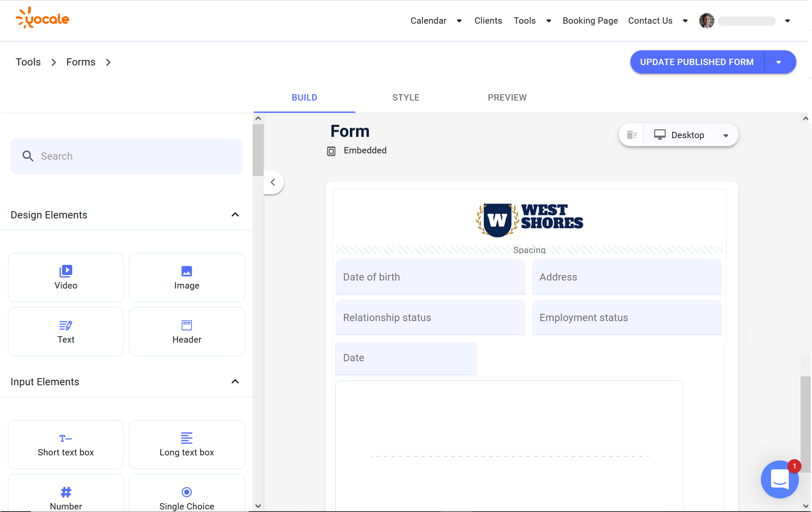Switch to the STYLE tab
The image size is (812, 512).
(406, 98)
